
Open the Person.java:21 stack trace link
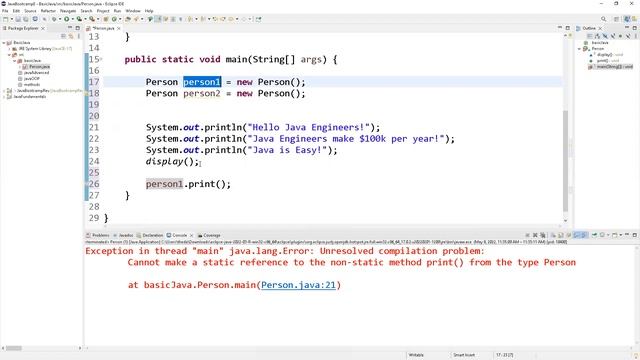coord(298,285)
